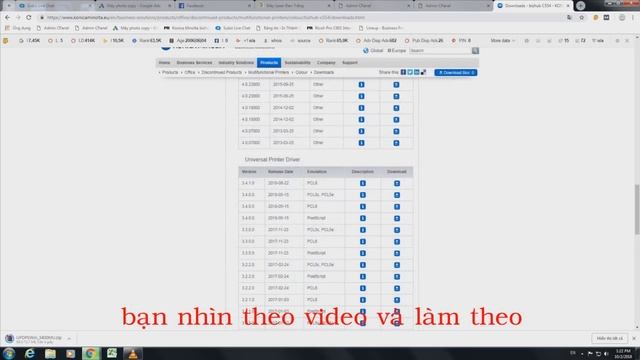
Task: Download the 3.2.1.0 PCL6 driver
Action: pos(397,300)
